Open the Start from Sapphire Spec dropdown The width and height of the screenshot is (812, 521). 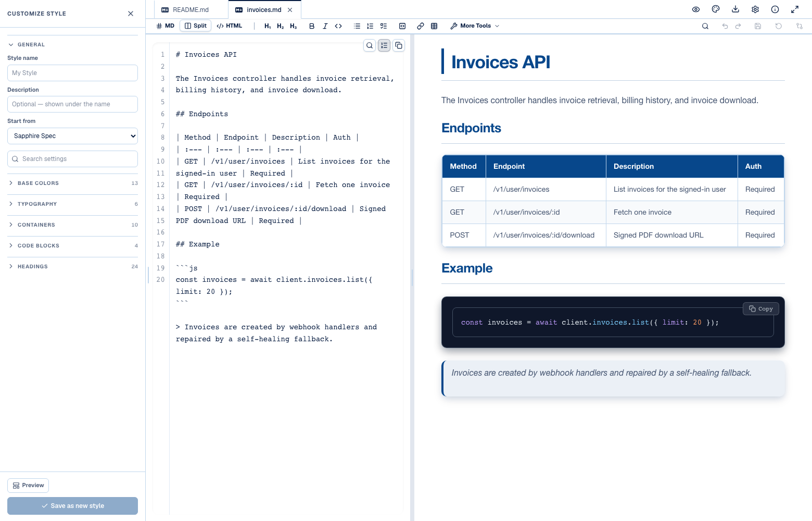pyautogui.click(x=72, y=136)
